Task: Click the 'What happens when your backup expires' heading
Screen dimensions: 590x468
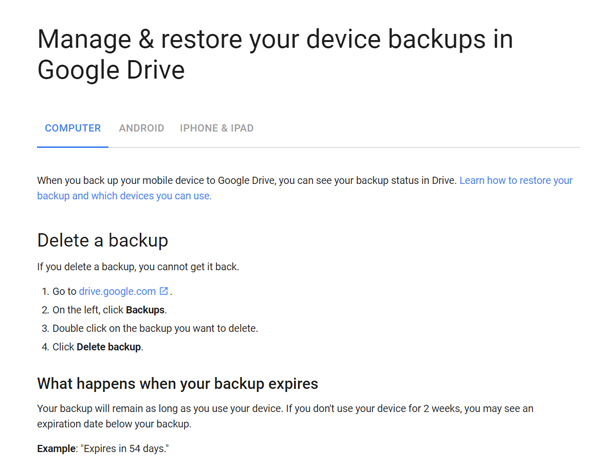Action: [x=178, y=384]
